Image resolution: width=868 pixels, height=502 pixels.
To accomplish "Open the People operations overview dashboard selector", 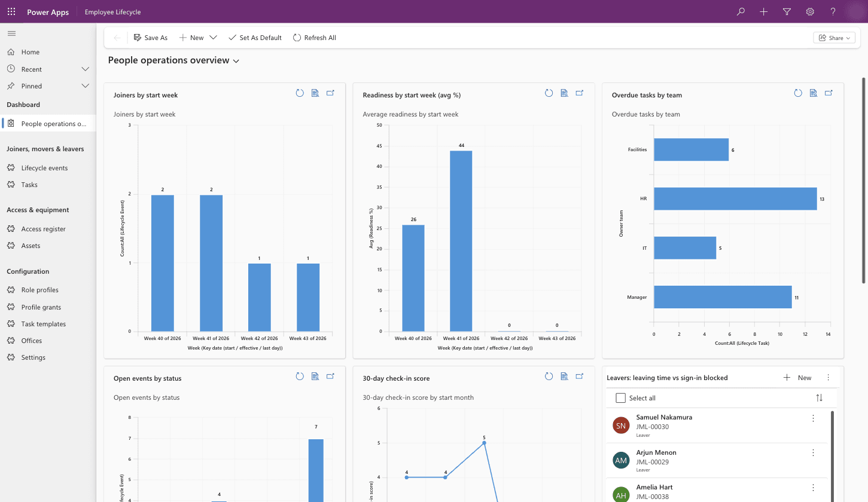I will [x=174, y=60].
